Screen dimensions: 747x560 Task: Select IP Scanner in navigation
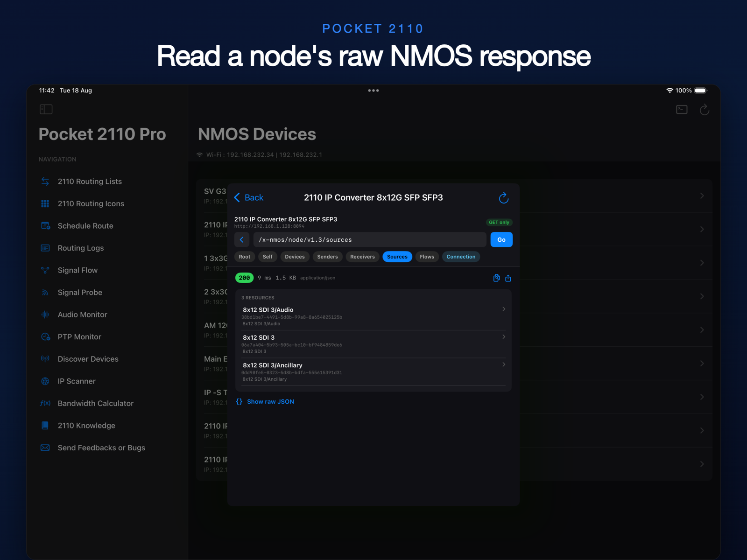coord(77,381)
